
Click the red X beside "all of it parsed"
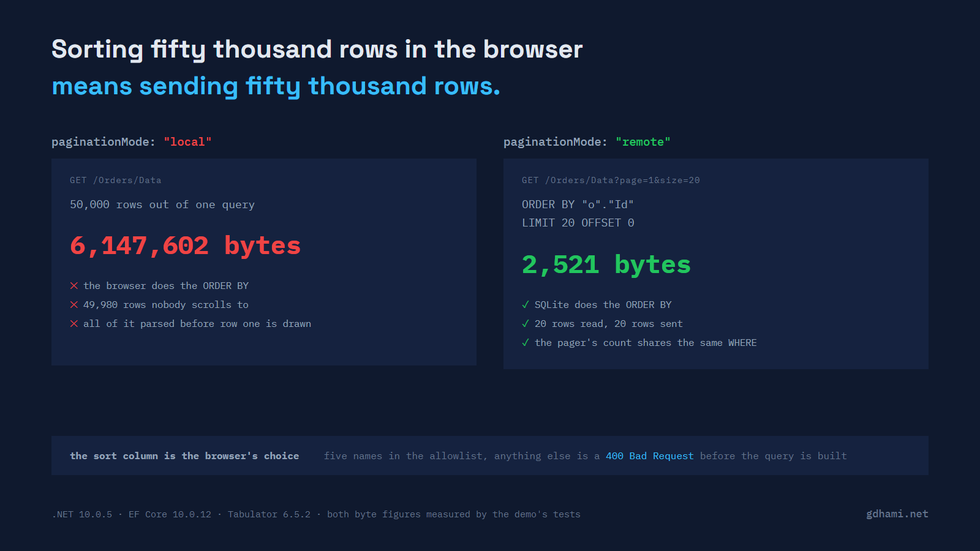[74, 324]
